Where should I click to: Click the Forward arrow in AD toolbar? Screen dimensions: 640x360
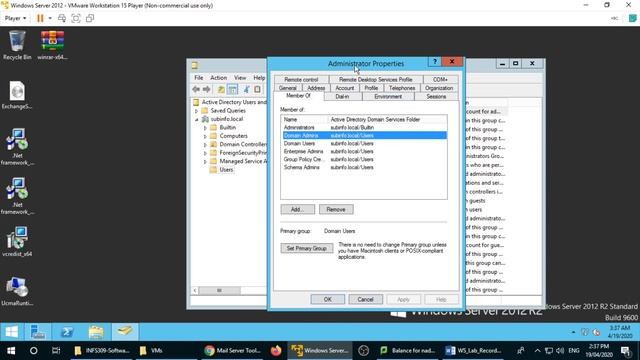tap(207, 89)
